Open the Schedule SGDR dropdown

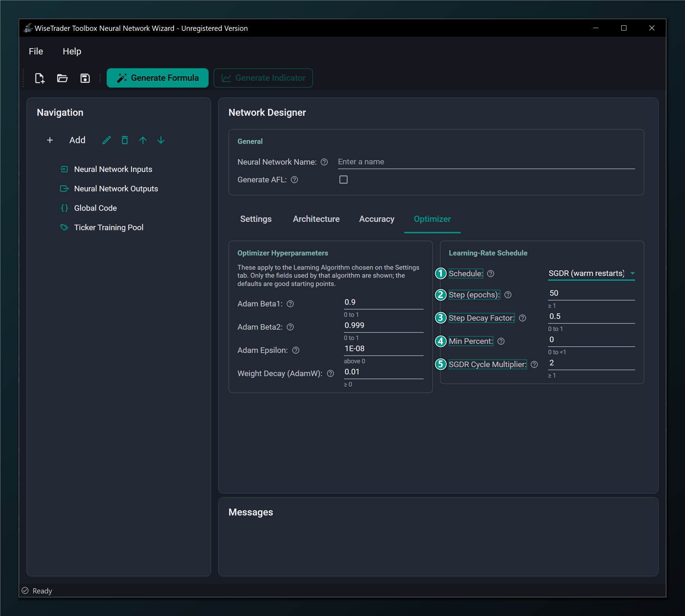tap(591, 273)
